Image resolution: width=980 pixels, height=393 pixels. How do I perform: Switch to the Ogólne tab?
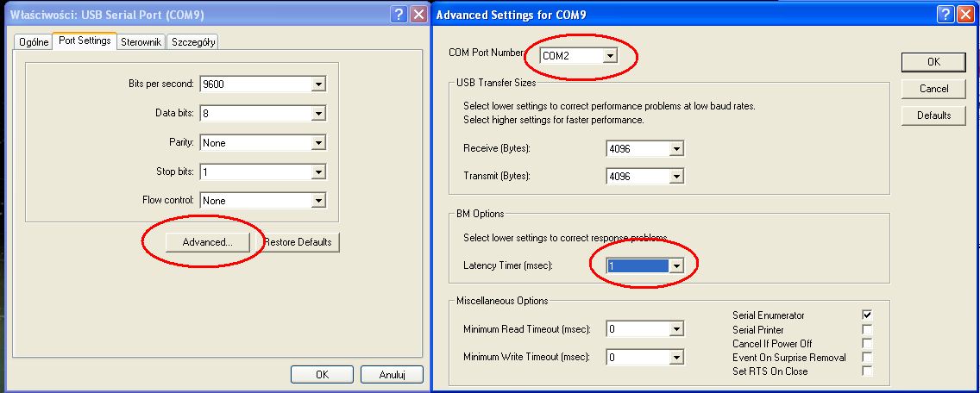point(34,41)
